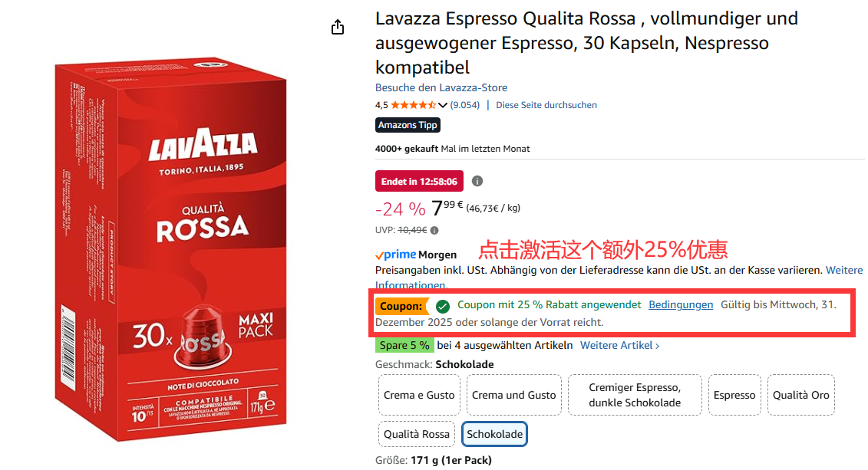Screen dimensions: 868x470
Task: Click the share icon above product image
Action: pyautogui.click(x=338, y=27)
